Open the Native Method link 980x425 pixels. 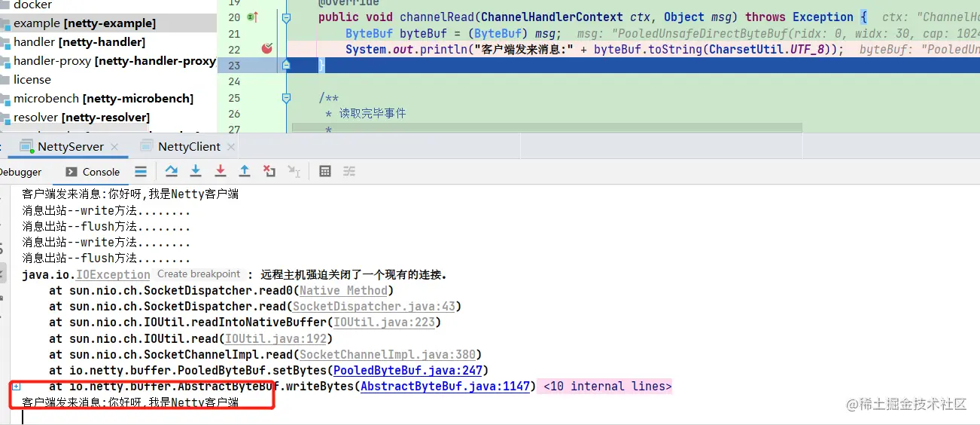[343, 291]
